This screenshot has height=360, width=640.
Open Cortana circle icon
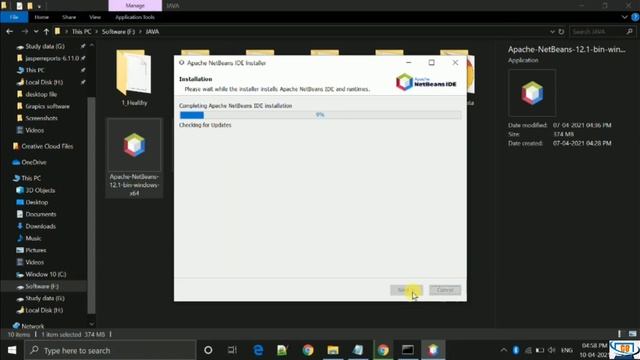click(208, 350)
